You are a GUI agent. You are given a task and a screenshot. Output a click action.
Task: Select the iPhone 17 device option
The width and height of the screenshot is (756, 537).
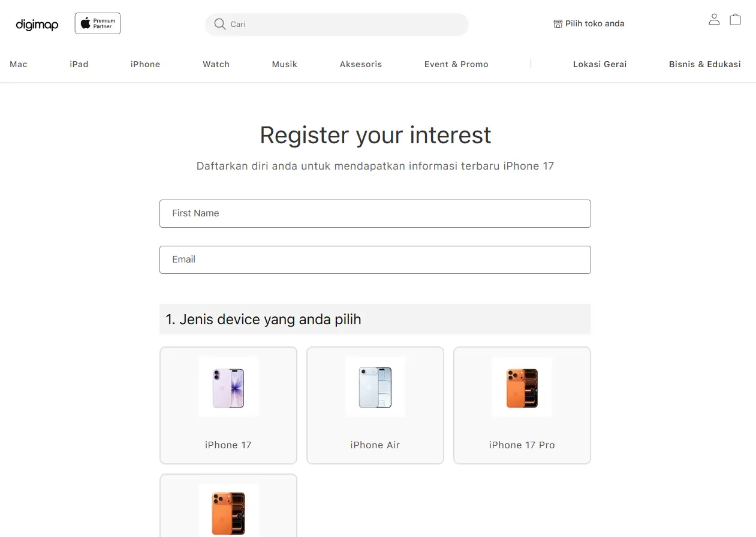tap(228, 405)
